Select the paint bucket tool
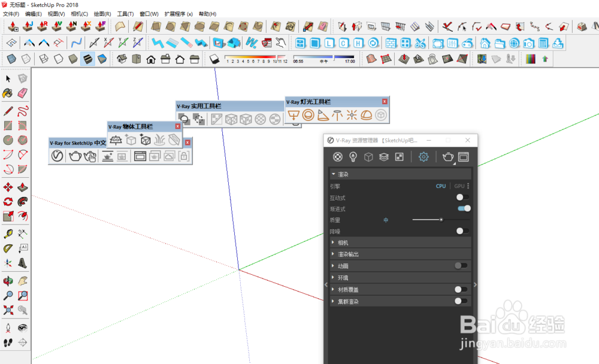Screen dimensions: 599x364 7,93
